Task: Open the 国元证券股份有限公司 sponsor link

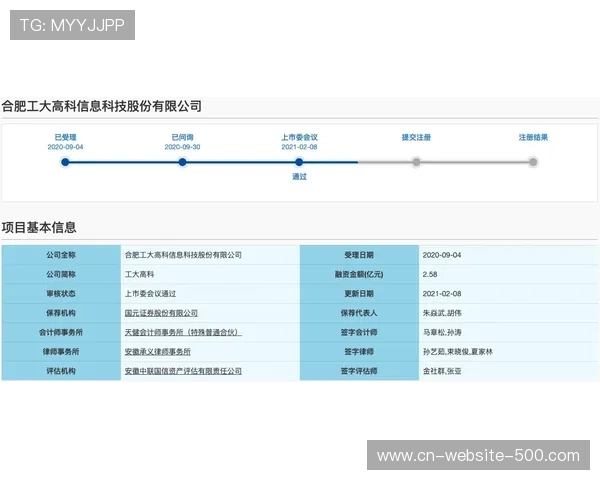Action: click(x=161, y=313)
